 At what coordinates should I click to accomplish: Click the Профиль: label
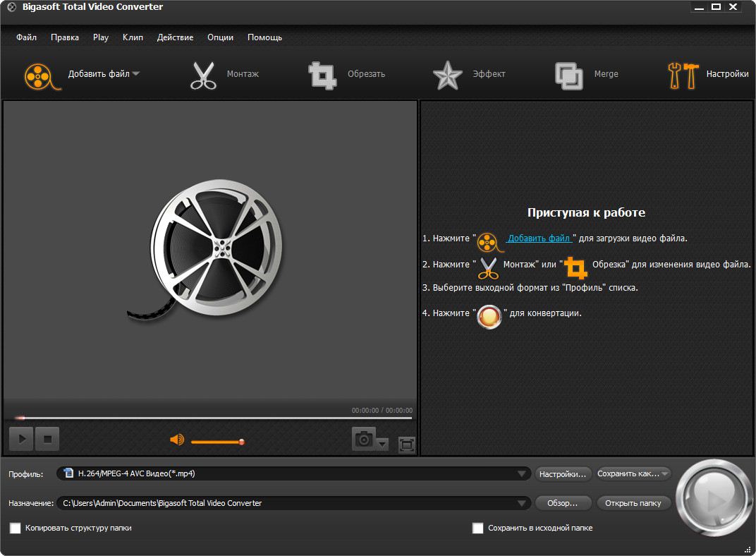[25, 474]
